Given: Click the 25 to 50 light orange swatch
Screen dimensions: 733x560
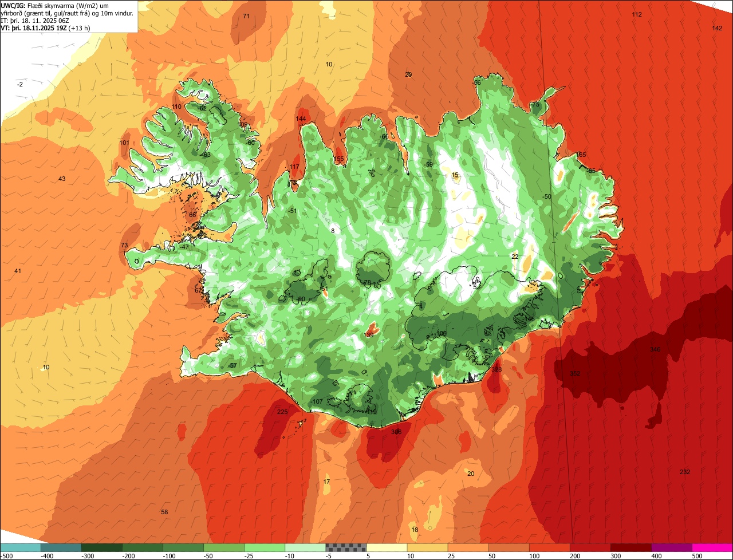Looking at the screenshot, I should pos(467,547).
